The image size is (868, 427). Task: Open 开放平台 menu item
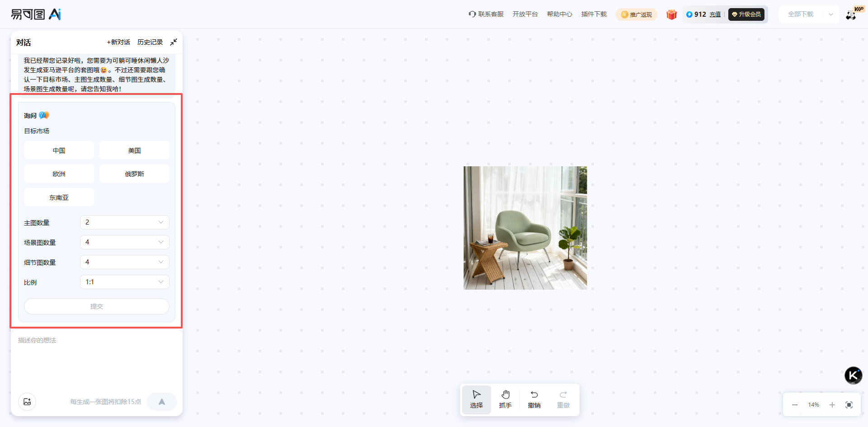coord(525,14)
